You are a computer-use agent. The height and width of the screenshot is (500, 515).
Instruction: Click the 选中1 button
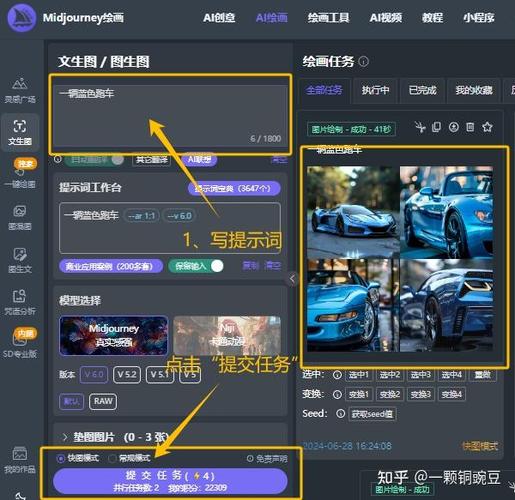tap(359, 375)
